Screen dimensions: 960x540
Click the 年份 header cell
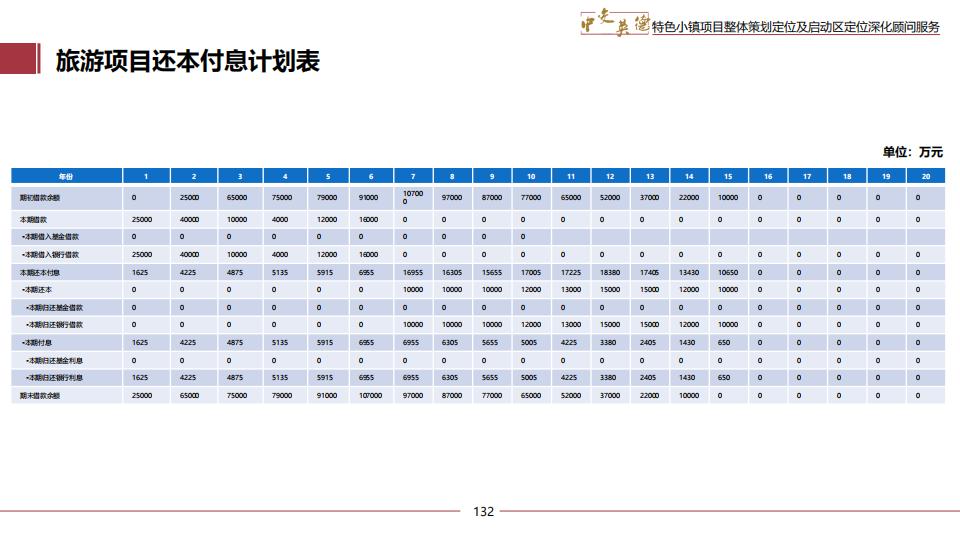point(66,176)
